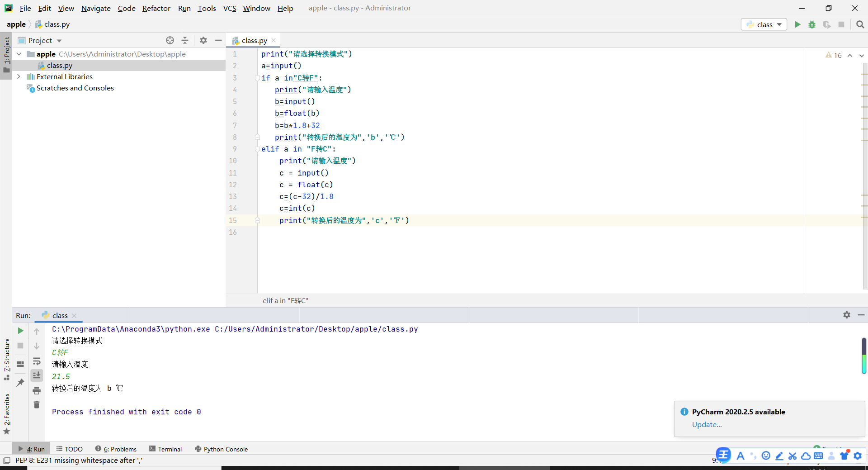Open the Navigate menu
This screenshot has width=868, height=470.
[96, 8]
